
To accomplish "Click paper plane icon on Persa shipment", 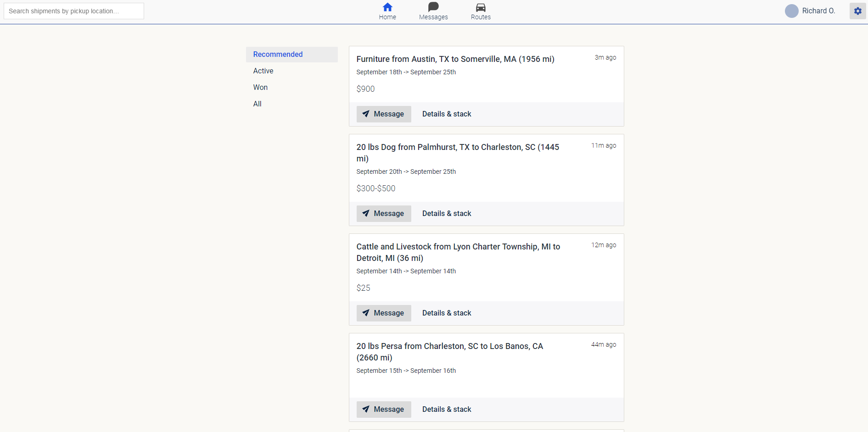I will point(366,410).
